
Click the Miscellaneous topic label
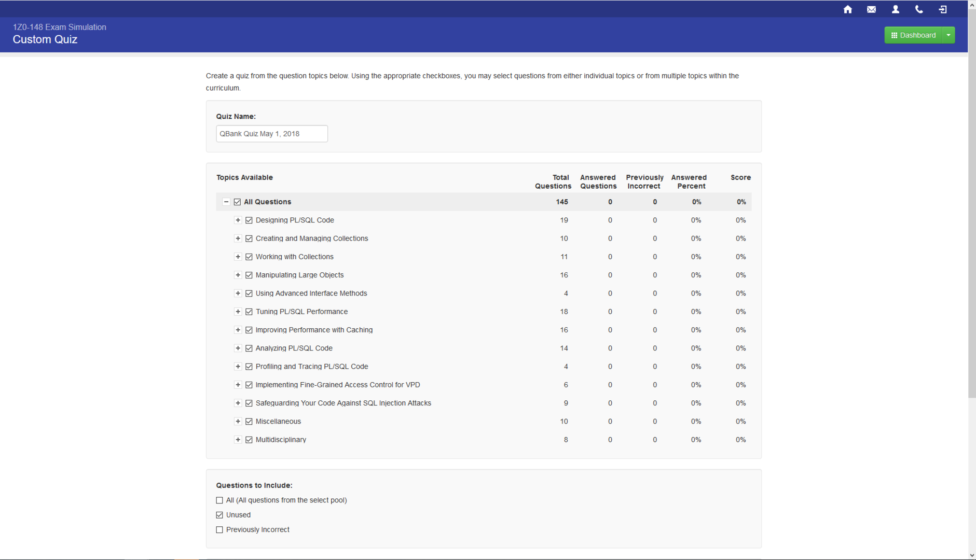(278, 422)
